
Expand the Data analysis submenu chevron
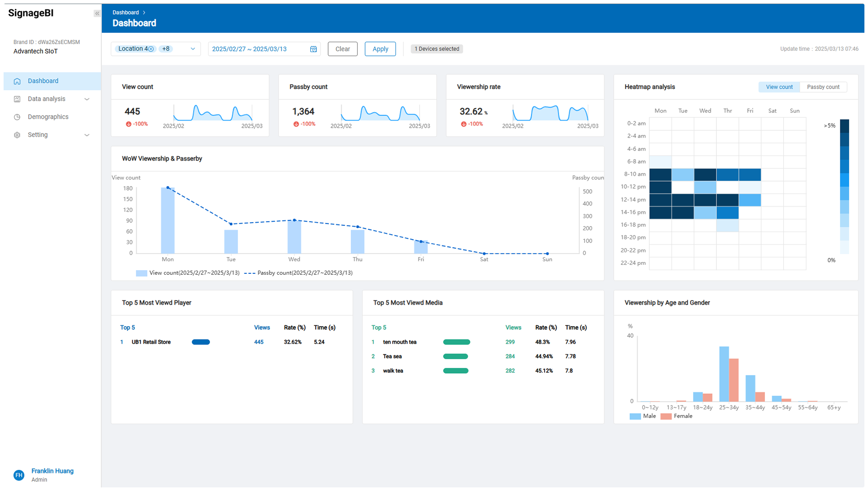tap(87, 99)
